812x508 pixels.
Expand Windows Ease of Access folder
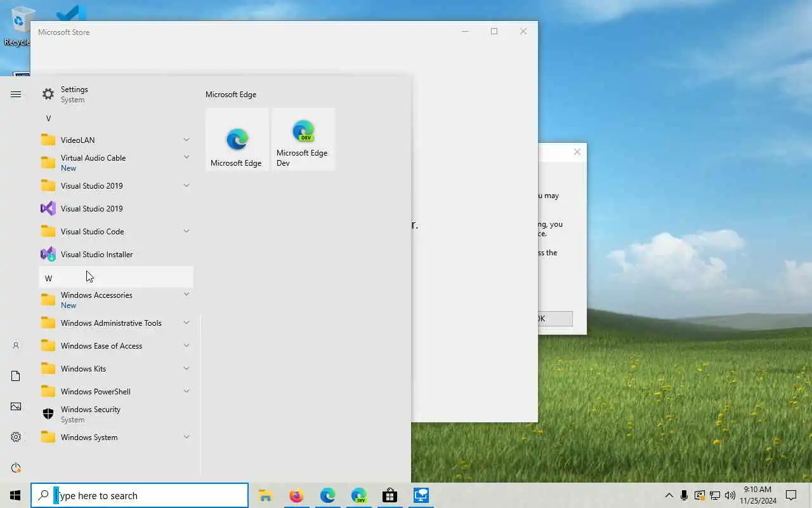[x=116, y=345]
